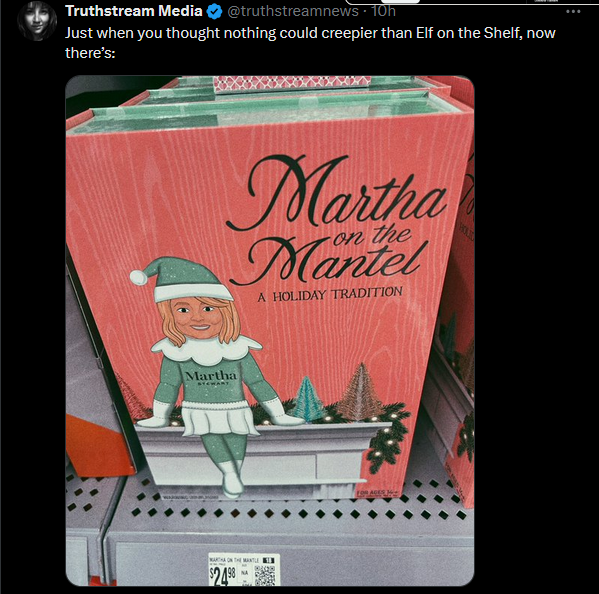Click the "For Ages 14+" label on the box
599x594 pixels.
(379, 493)
